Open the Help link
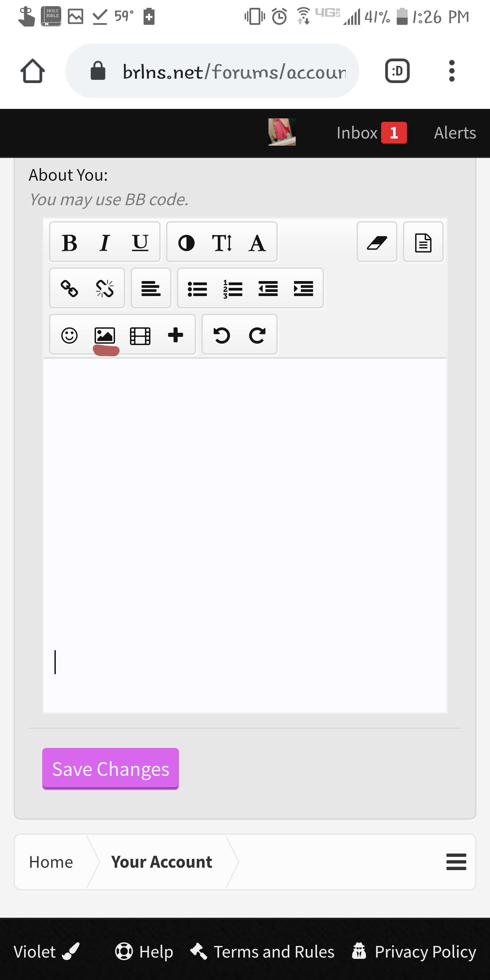Viewport: 490px width, 980px height. (144, 951)
